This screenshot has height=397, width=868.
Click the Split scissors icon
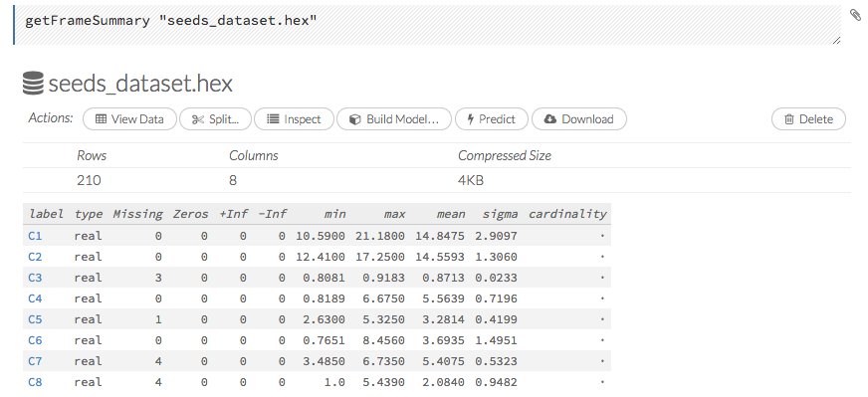(x=198, y=119)
